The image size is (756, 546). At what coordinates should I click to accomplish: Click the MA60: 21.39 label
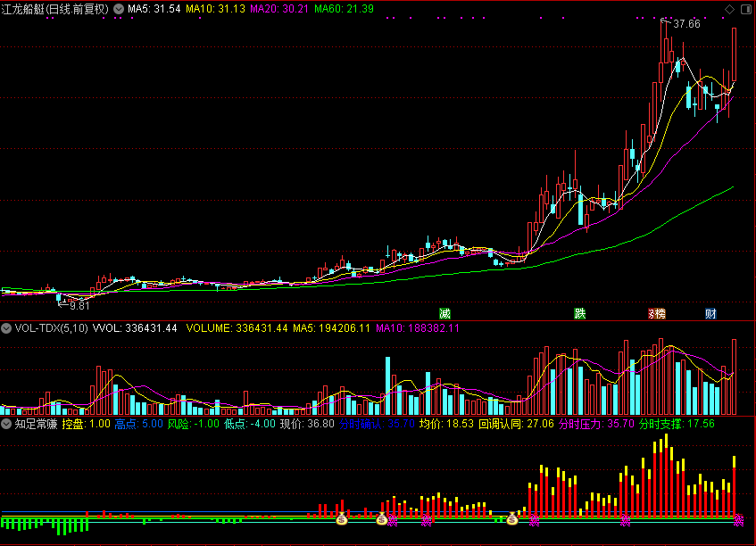point(344,9)
